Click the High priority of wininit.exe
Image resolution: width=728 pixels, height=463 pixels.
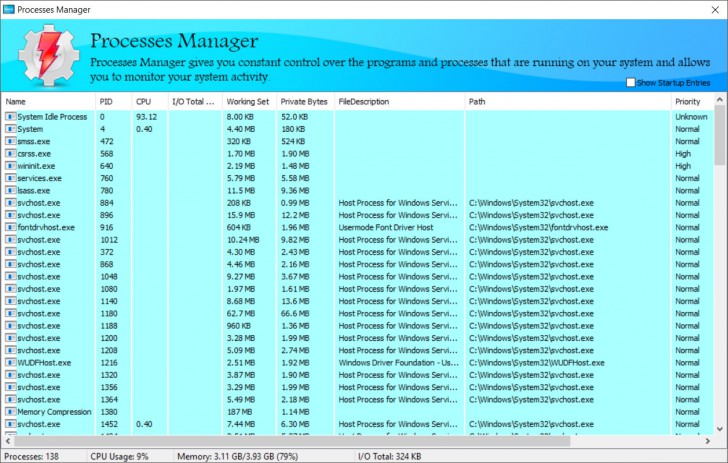coord(683,166)
